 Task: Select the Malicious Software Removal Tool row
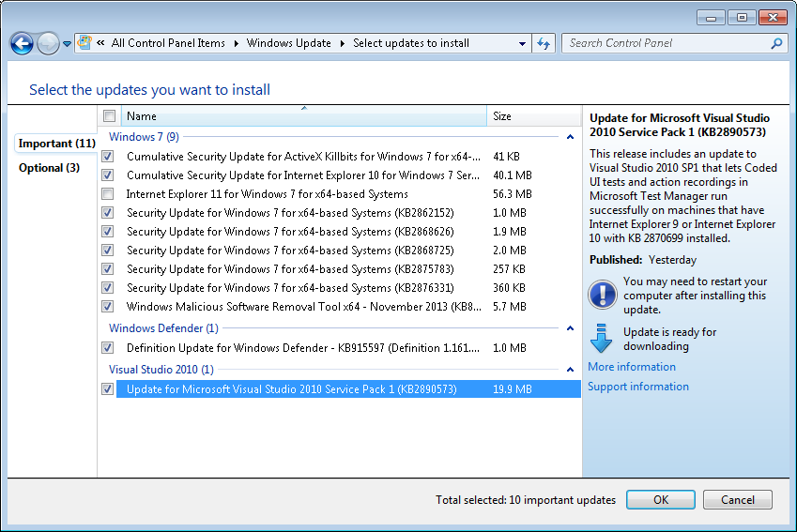(x=348, y=307)
